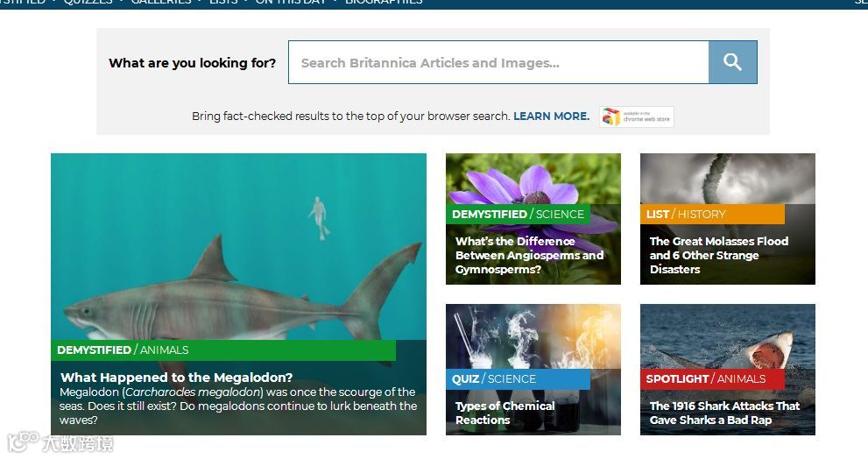The image size is (868, 459).
Task: Open Angiosperms and Gymnosperms difference article
Action: [529, 255]
